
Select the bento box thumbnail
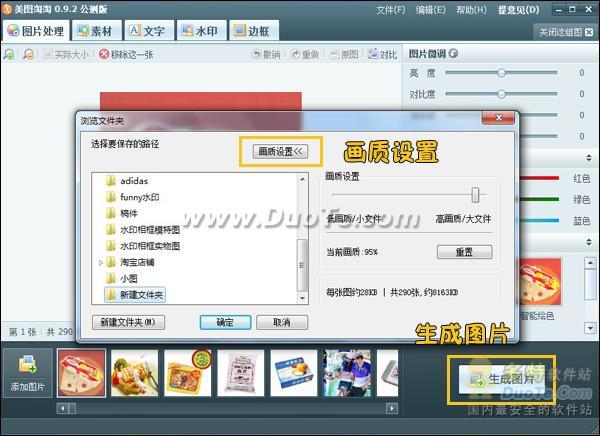click(x=188, y=372)
